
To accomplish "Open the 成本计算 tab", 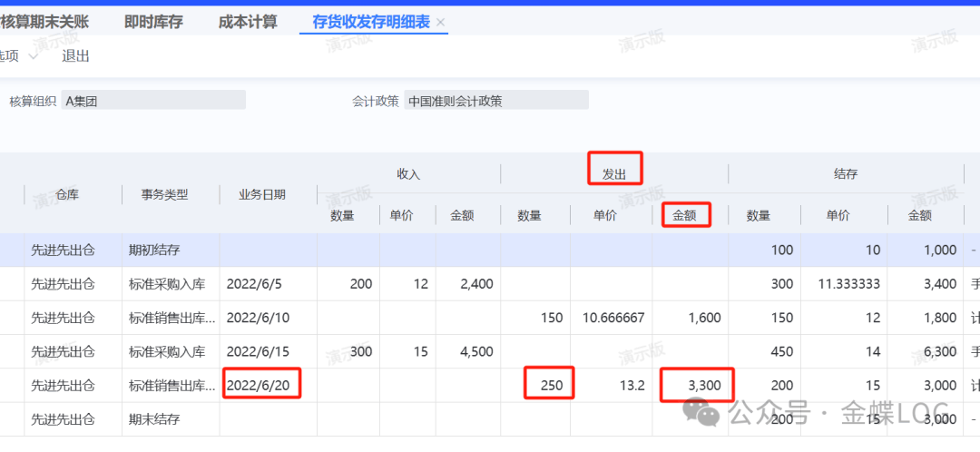I will (248, 22).
